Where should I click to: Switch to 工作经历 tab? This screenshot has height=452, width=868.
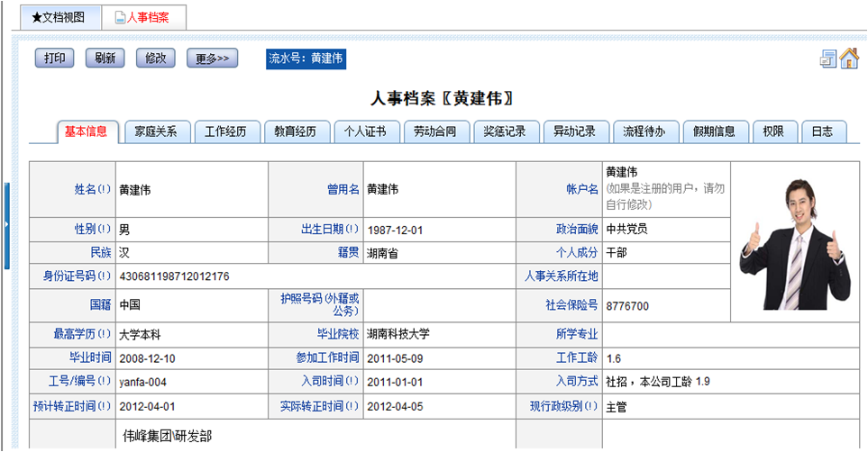[x=227, y=131]
